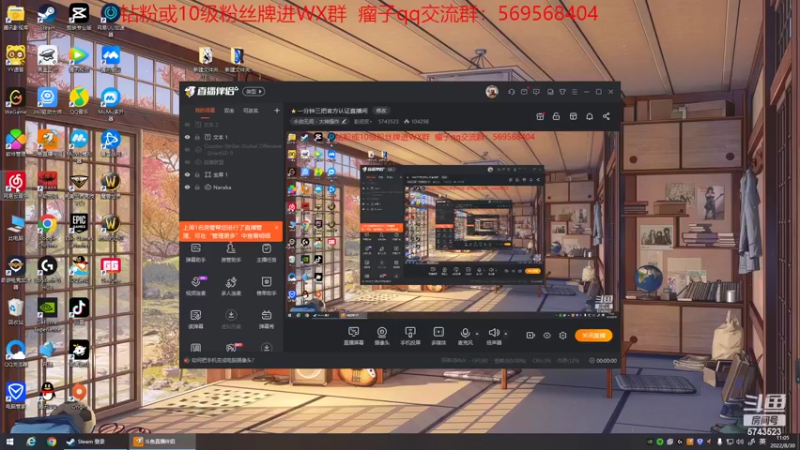Open the hamburger menu in the title bar
Screen dimensions: 800x450
(x=574, y=92)
